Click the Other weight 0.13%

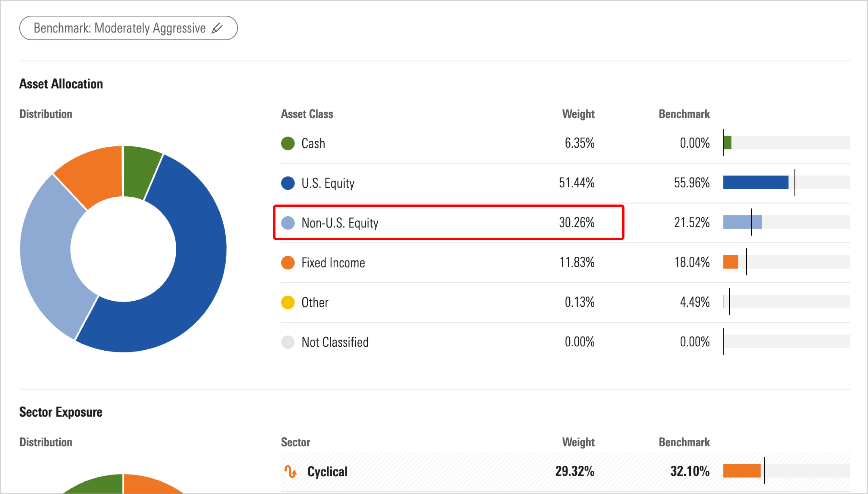(580, 302)
